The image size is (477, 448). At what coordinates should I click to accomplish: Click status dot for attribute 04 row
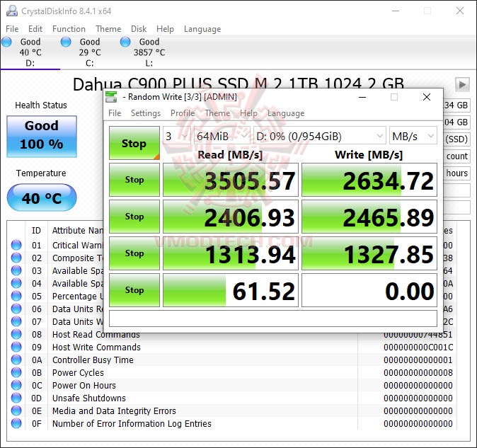[16, 283]
